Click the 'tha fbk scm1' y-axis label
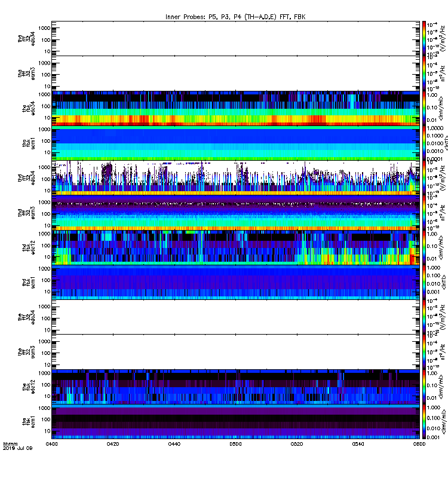 pyautogui.click(x=29, y=143)
